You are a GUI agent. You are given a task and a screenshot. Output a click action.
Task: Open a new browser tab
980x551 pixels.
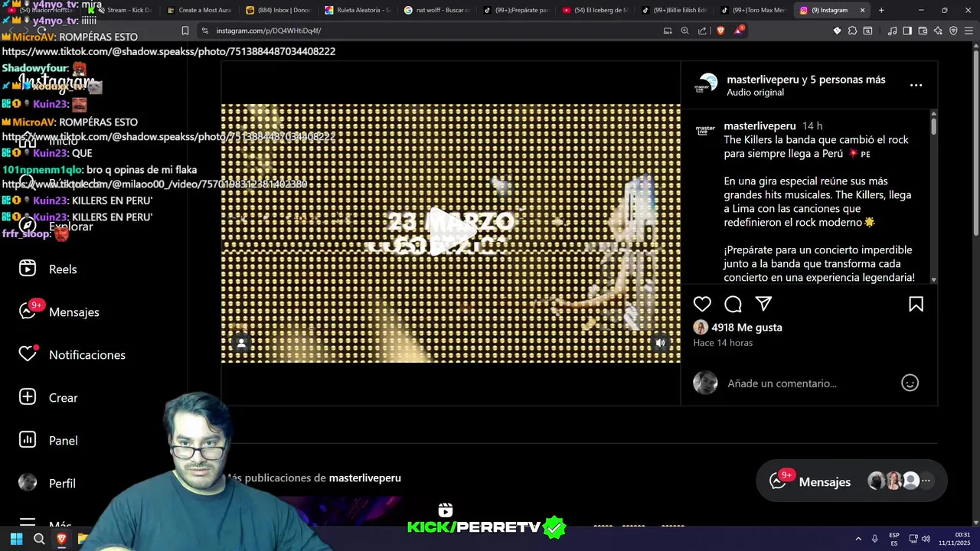point(881,10)
